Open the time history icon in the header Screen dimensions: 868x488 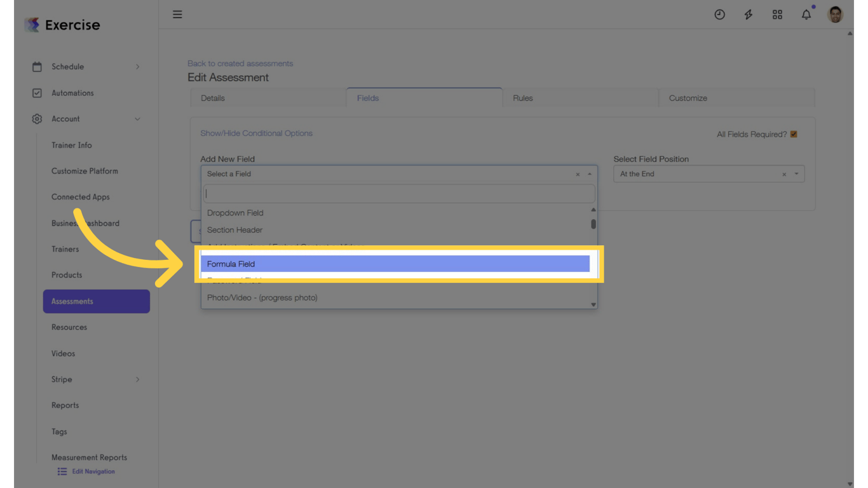(719, 14)
